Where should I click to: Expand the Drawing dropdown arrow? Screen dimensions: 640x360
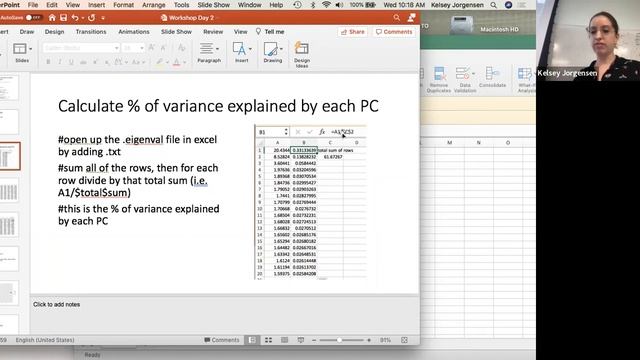[x=281, y=49]
